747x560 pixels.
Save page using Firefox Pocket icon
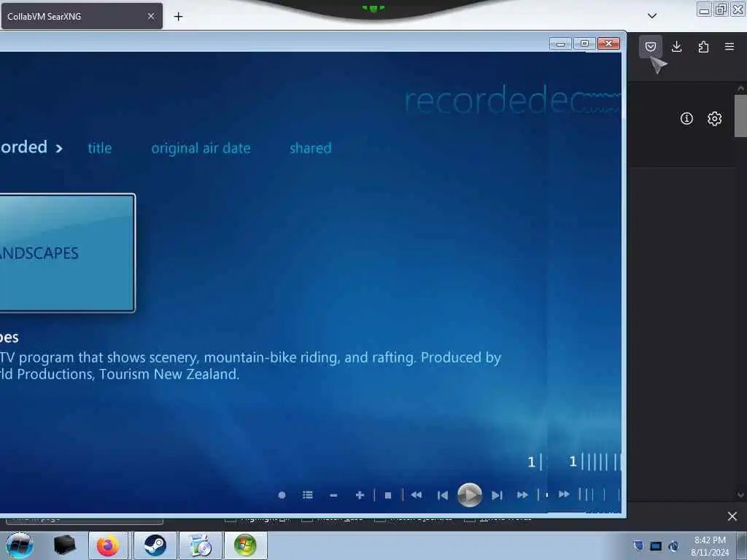(650, 47)
